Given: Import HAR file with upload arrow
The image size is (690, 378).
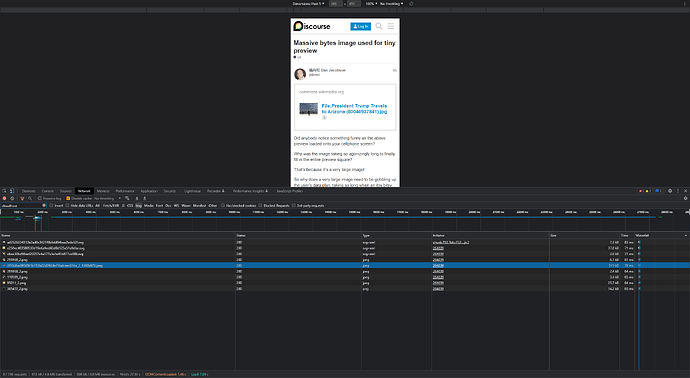Looking at the screenshot, I should click(x=137, y=198).
